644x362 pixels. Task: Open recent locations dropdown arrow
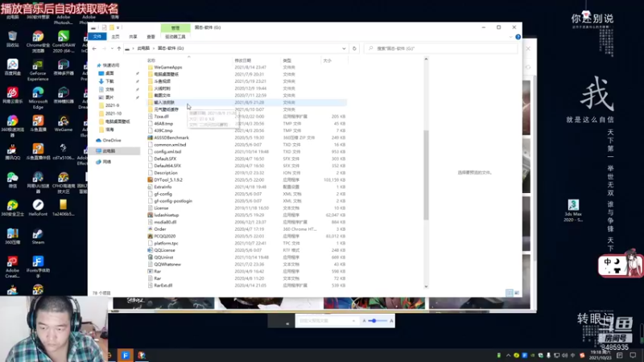pyautogui.click(x=112, y=48)
